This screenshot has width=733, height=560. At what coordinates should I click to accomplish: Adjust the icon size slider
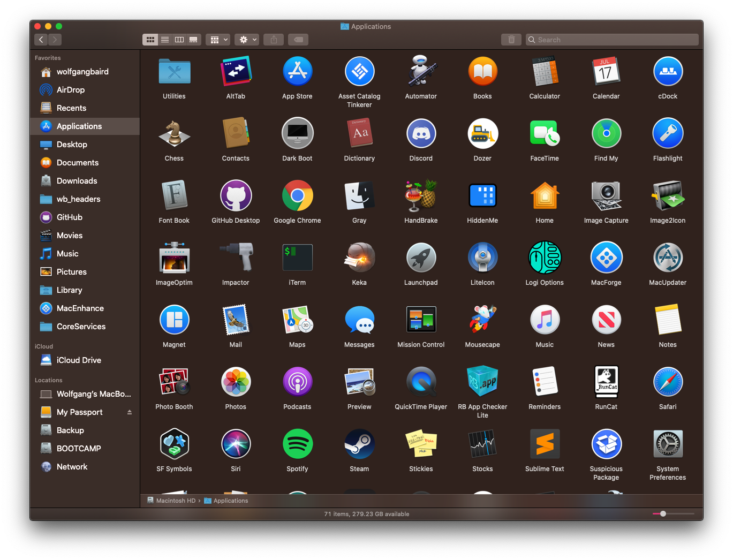coord(663,514)
